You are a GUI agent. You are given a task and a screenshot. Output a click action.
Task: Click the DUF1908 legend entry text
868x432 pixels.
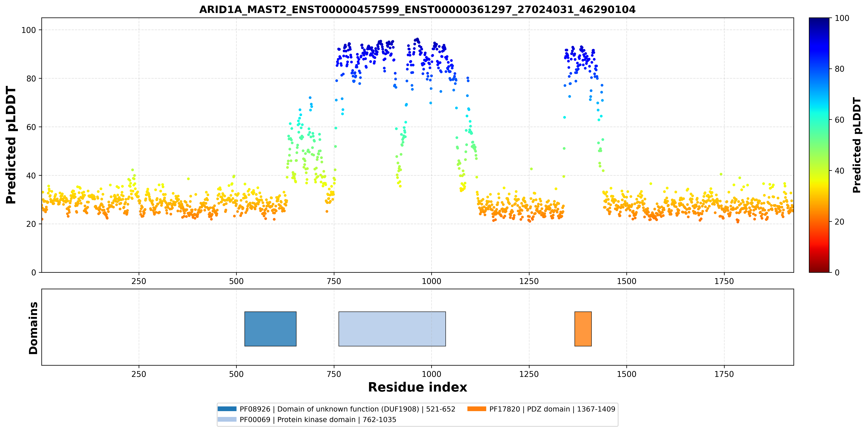pos(347,409)
